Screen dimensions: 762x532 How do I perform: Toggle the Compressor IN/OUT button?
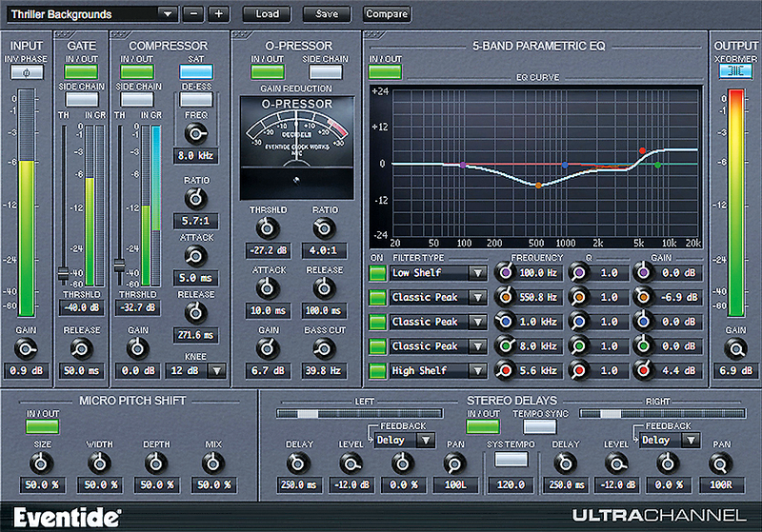(x=137, y=71)
